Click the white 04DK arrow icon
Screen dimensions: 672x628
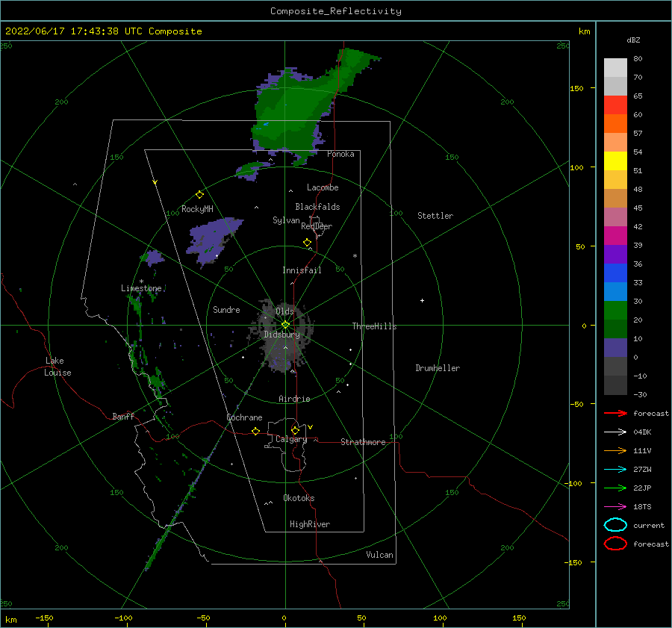point(615,432)
